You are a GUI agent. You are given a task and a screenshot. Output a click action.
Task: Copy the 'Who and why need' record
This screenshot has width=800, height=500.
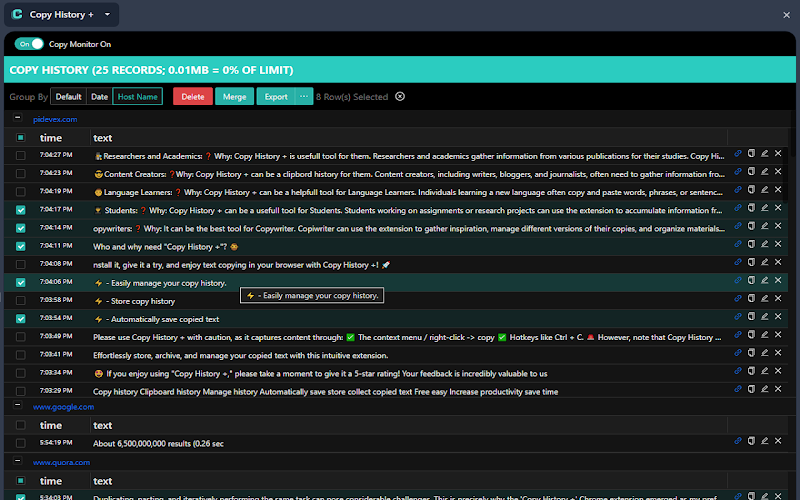click(751, 244)
